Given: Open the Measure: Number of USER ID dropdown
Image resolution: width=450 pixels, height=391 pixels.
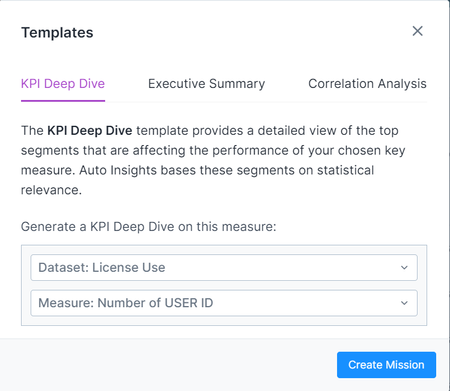Looking at the screenshot, I should coord(224,303).
